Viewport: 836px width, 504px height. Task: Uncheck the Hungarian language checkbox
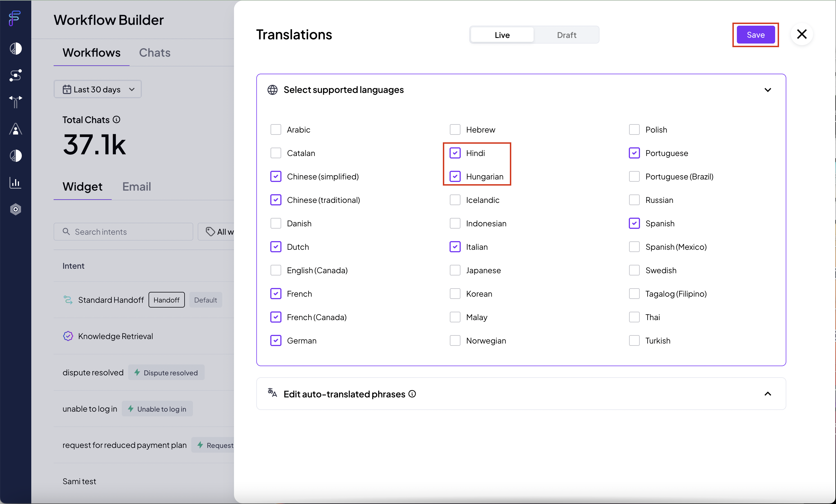click(x=455, y=176)
